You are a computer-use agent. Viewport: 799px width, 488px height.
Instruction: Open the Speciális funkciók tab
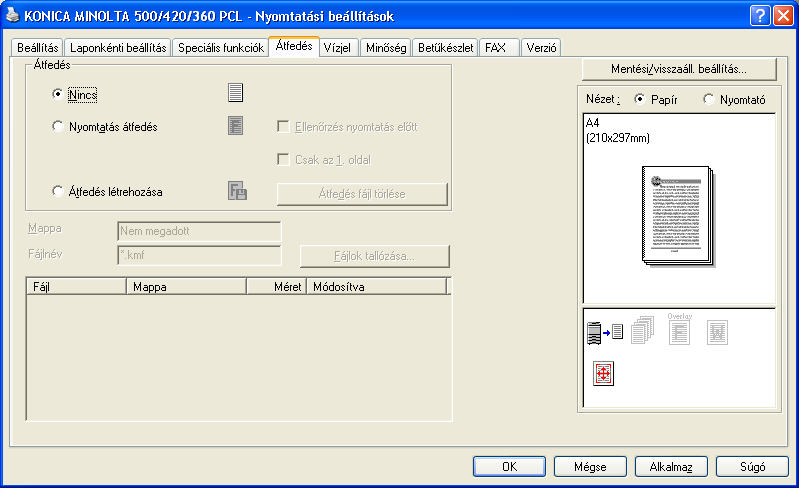click(x=221, y=48)
